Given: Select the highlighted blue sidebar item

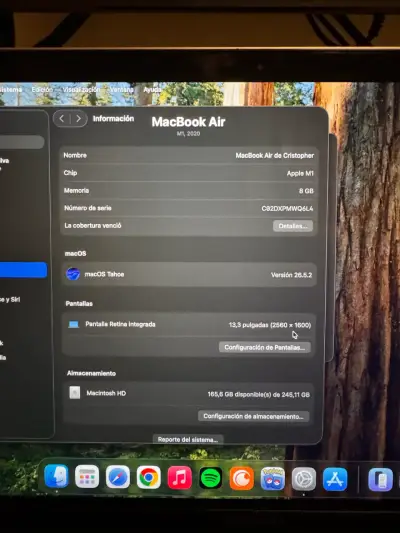Looking at the screenshot, I should click(x=23, y=270).
